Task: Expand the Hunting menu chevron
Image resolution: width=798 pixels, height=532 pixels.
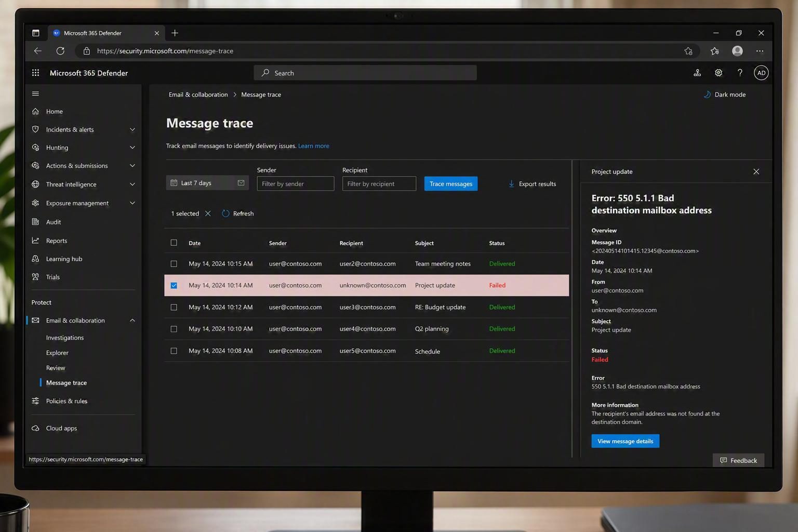Action: 132,148
